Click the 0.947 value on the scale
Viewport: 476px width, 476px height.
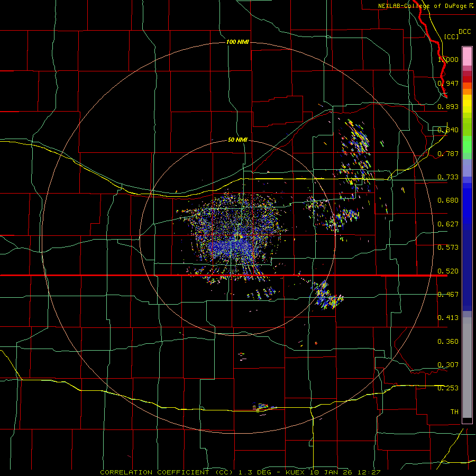coord(448,83)
